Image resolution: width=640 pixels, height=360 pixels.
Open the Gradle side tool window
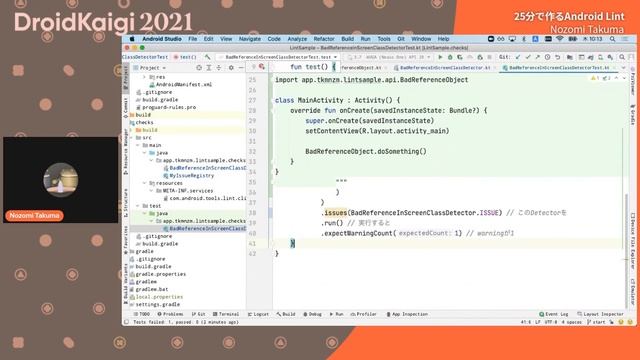633,114
